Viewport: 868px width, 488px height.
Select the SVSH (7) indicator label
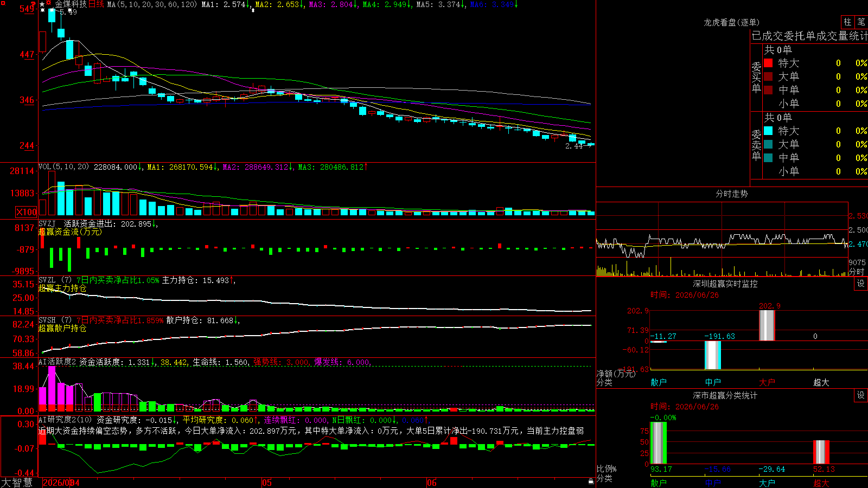tap(55, 320)
